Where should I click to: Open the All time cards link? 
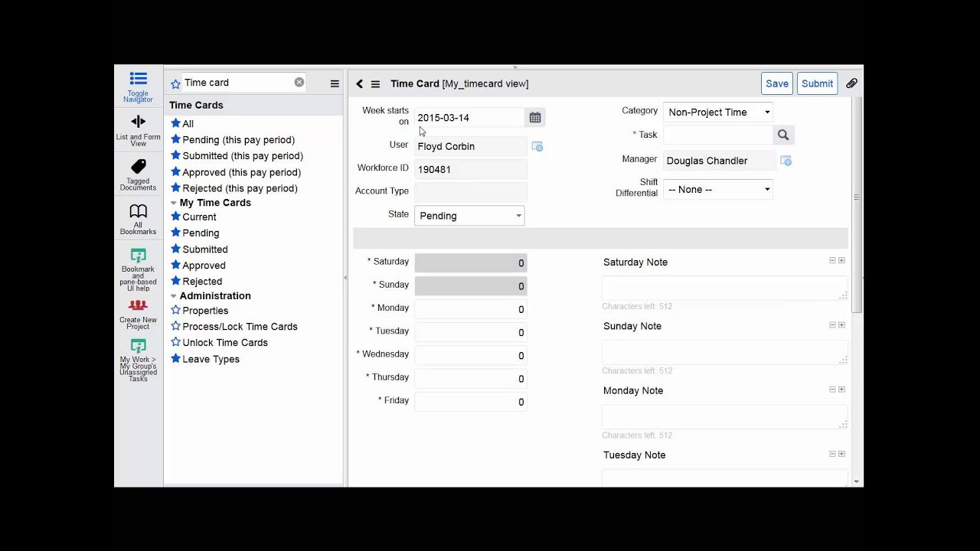188,124
